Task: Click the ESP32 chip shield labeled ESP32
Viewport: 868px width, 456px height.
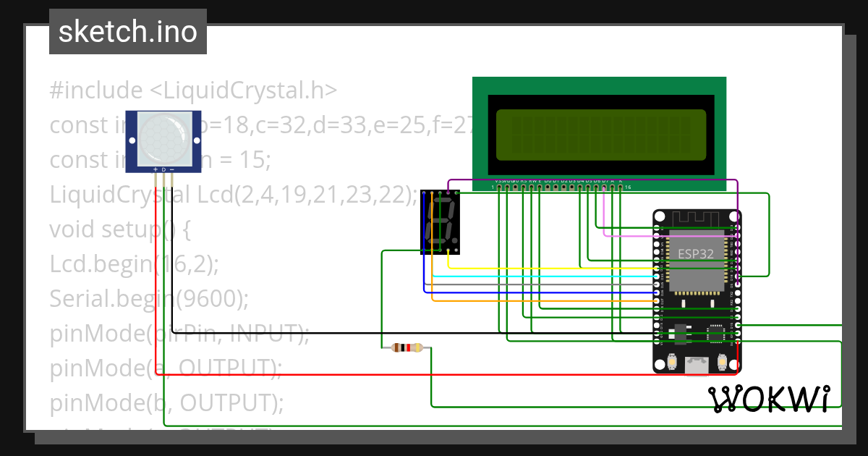Action: pos(696,253)
